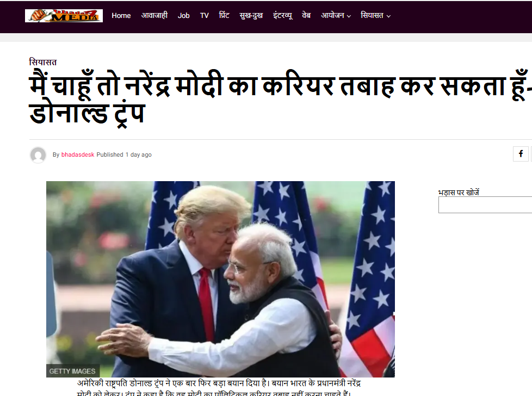This screenshot has height=396, width=532.
Task: Click the Getty Images caption label
Action: click(72, 371)
